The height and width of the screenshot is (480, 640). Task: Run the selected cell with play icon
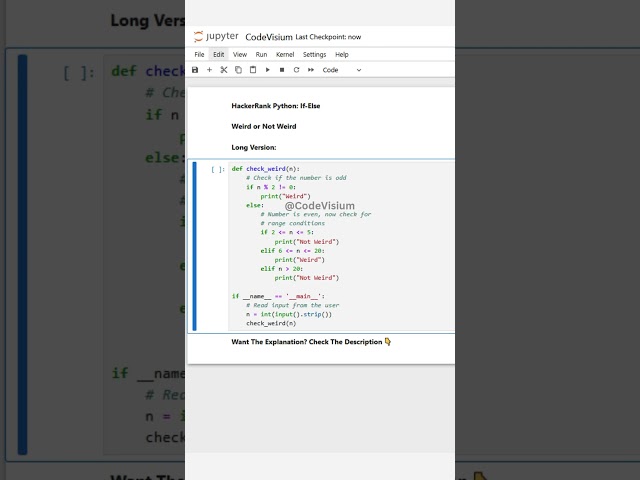coord(268,70)
